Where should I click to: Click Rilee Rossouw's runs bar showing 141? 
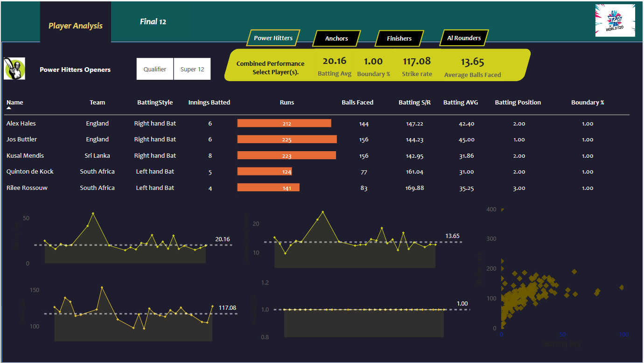pyautogui.click(x=268, y=188)
